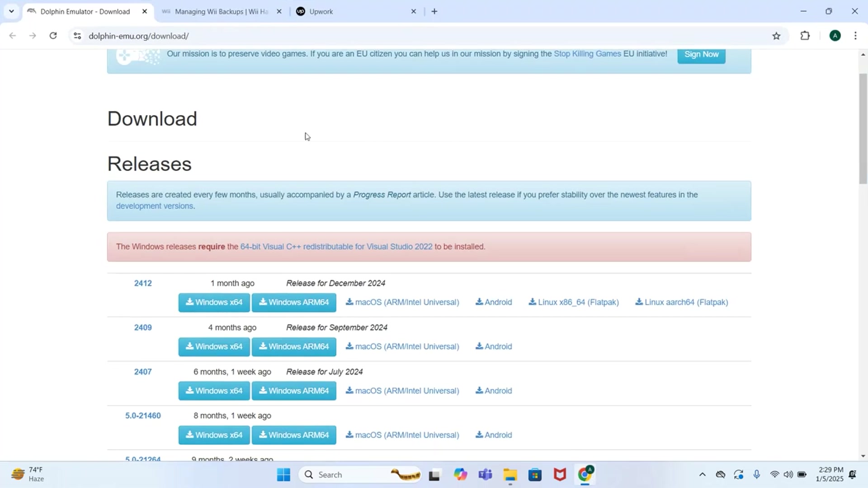This screenshot has width=868, height=488.
Task: Open release 2407 version link
Action: 143,372
